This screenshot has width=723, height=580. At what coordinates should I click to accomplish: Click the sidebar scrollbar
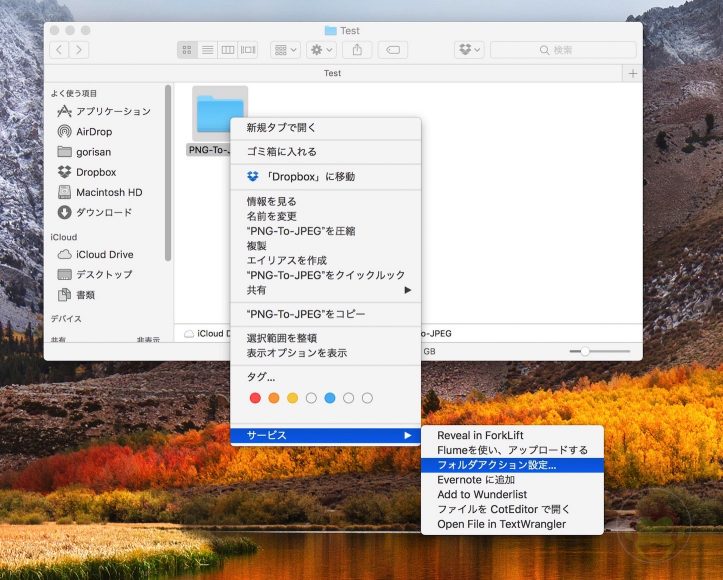[168, 173]
